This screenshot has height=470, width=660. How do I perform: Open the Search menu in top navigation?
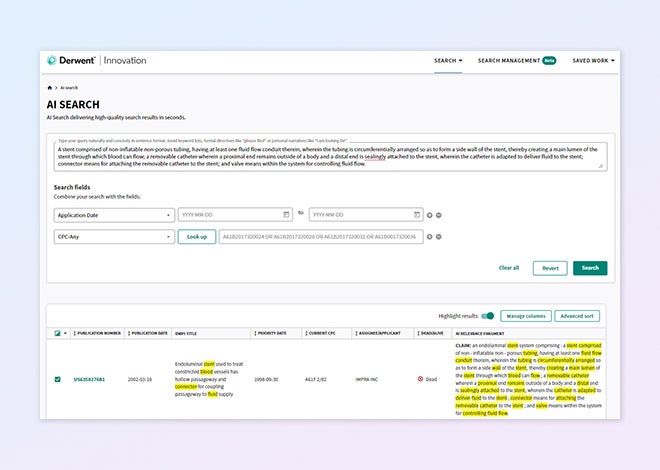click(x=448, y=60)
